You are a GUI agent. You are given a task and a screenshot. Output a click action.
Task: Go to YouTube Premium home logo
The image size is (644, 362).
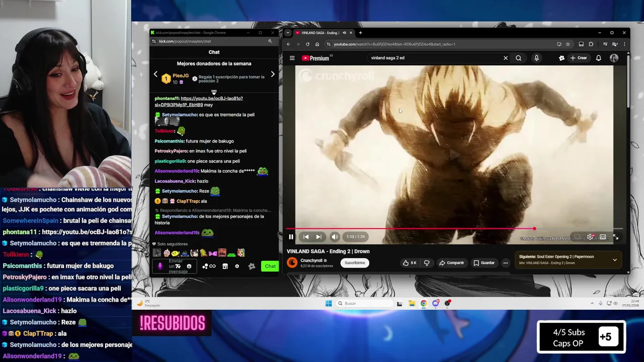coord(316,58)
